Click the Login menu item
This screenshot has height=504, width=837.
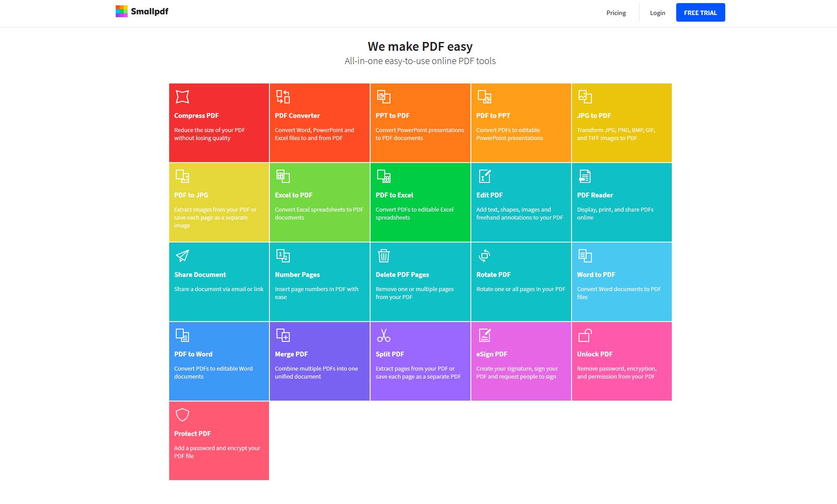(657, 13)
